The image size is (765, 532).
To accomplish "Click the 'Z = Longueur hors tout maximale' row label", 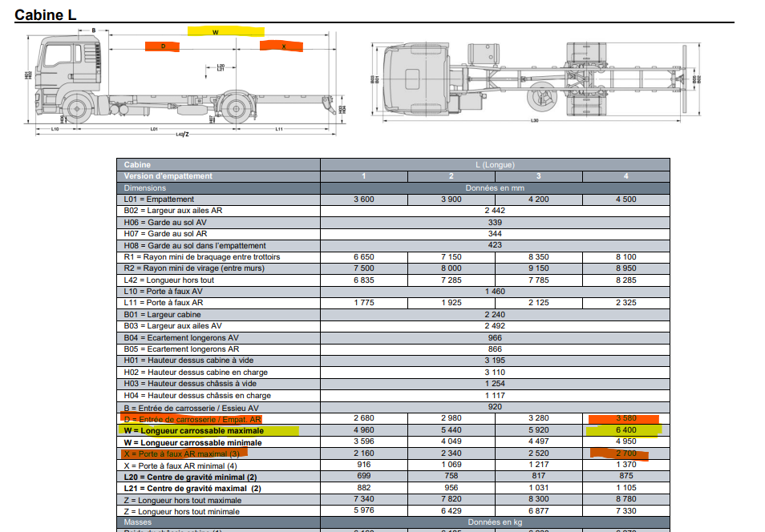I will pyautogui.click(x=182, y=500).
